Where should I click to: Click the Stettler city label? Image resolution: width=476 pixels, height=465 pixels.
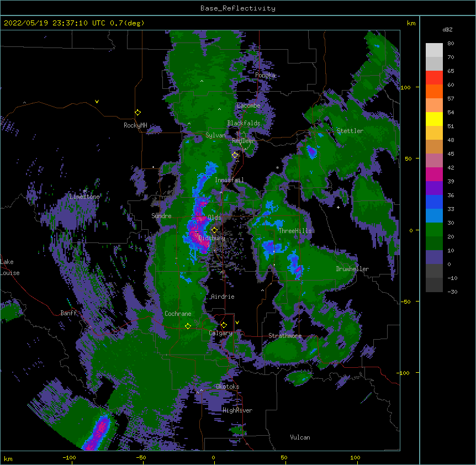350,131
